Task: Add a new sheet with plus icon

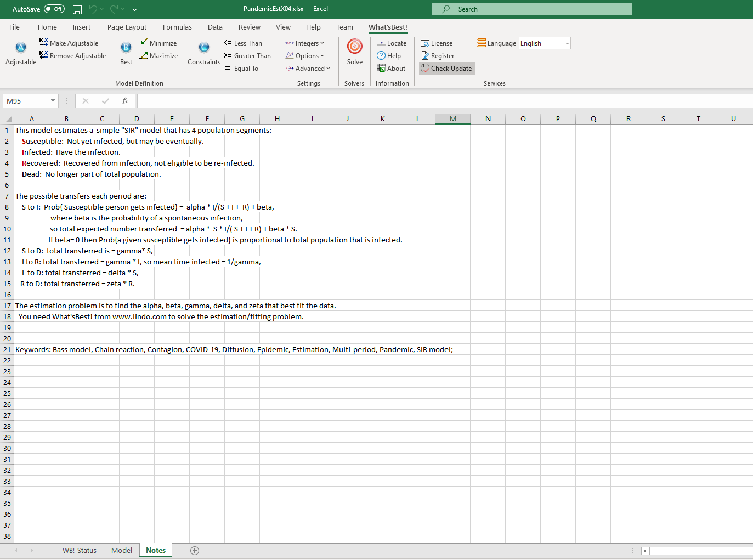Action: [195, 551]
